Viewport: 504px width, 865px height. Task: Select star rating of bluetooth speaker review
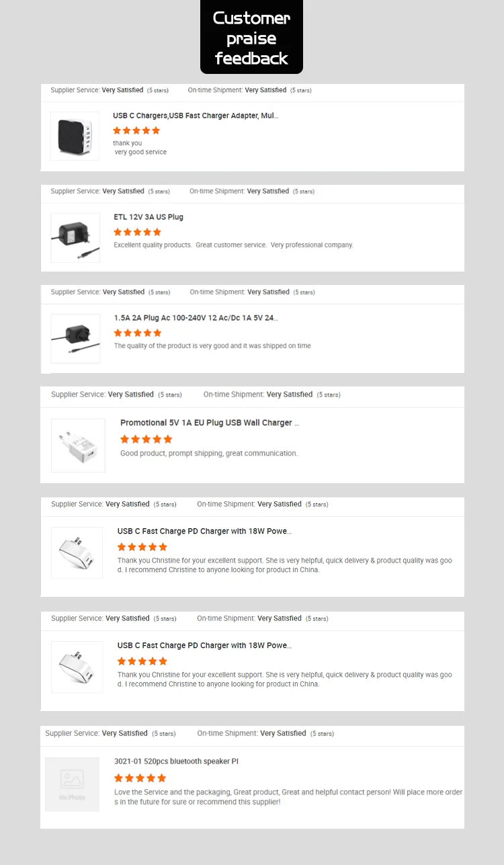click(x=140, y=778)
